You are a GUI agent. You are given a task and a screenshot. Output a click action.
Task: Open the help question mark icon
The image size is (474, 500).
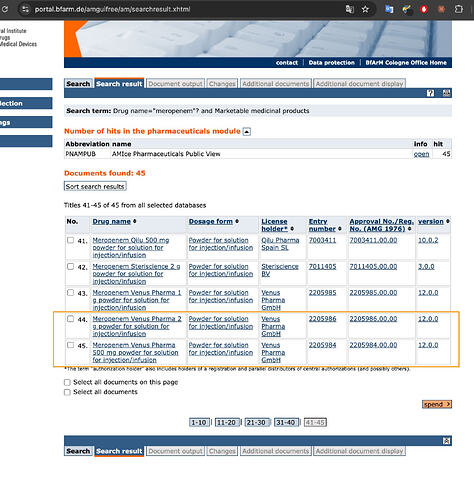click(x=430, y=93)
